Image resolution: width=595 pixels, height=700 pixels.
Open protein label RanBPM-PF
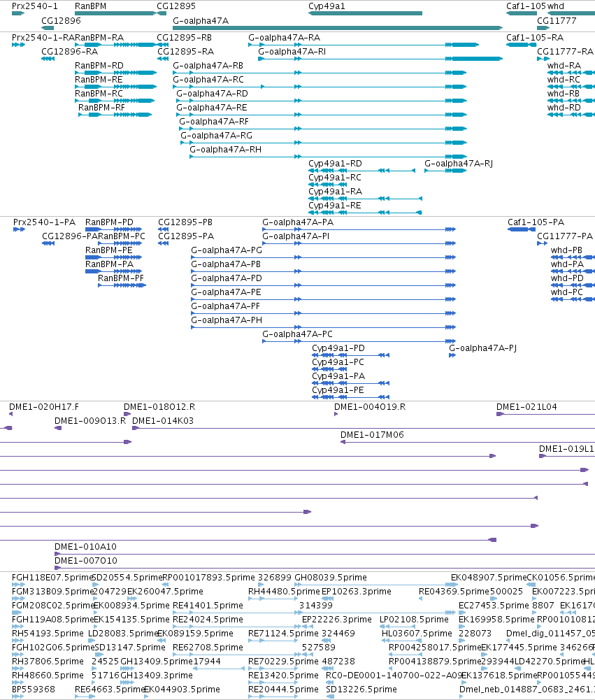(121, 278)
